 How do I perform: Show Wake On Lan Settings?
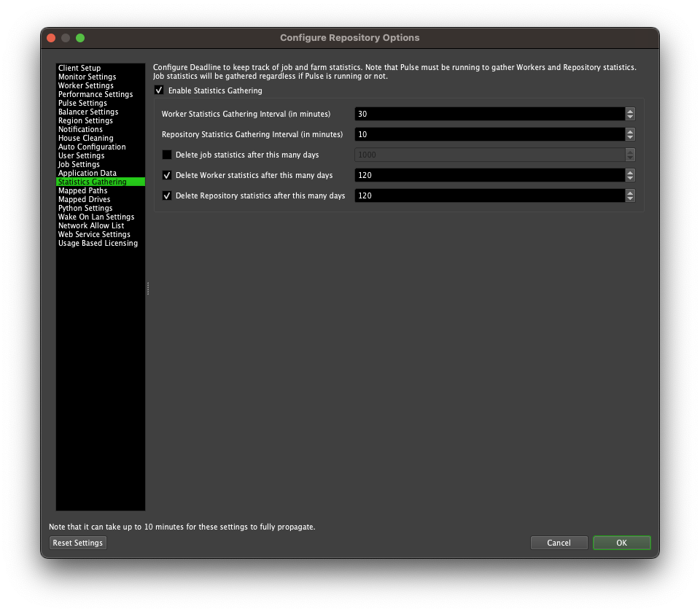tap(96, 217)
